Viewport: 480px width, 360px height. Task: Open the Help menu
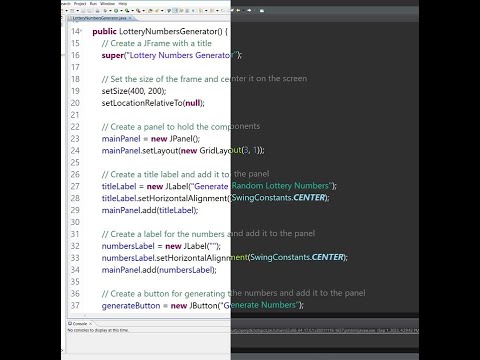[123, 4]
